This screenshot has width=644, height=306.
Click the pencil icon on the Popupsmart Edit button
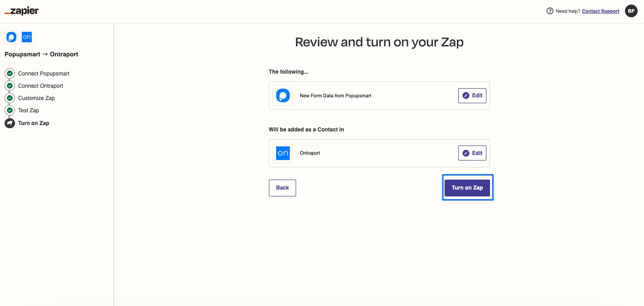[x=466, y=95]
